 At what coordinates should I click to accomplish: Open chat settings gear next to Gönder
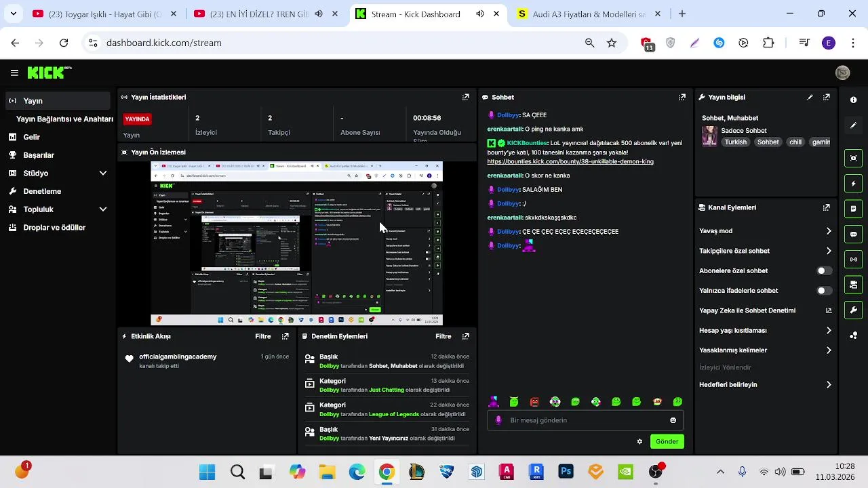click(639, 441)
